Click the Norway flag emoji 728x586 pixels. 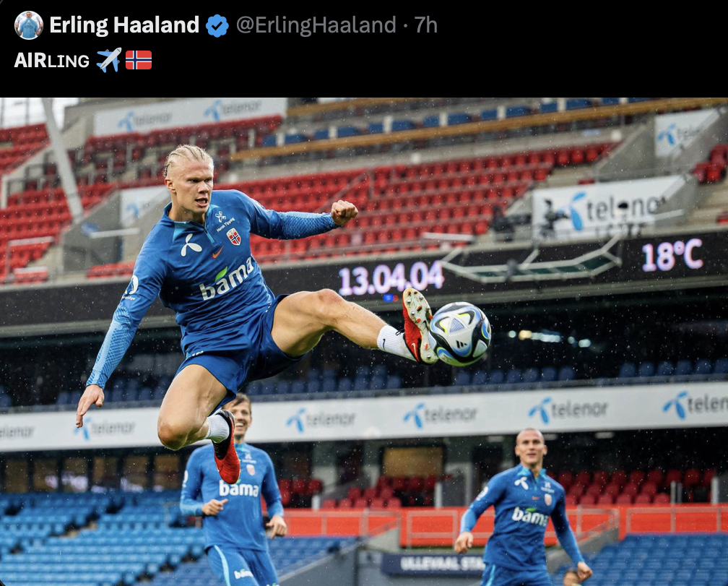(x=139, y=61)
